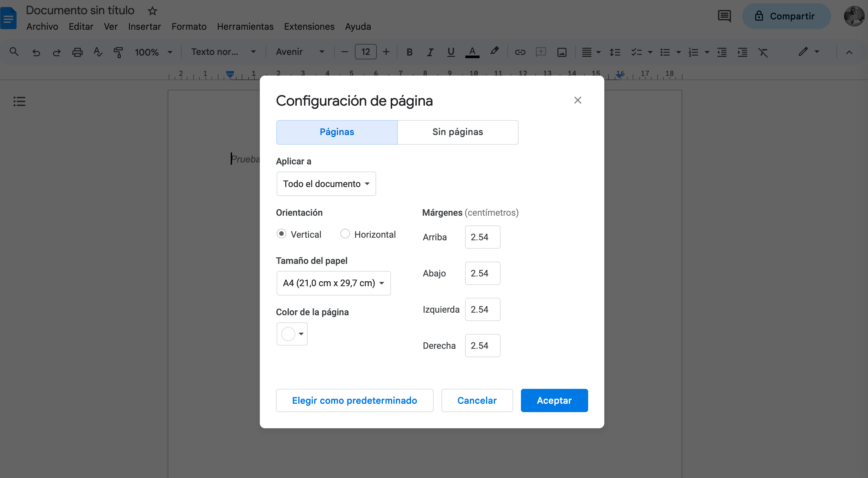
Task: Switch to the 'Sin páginas' tab
Action: point(458,132)
